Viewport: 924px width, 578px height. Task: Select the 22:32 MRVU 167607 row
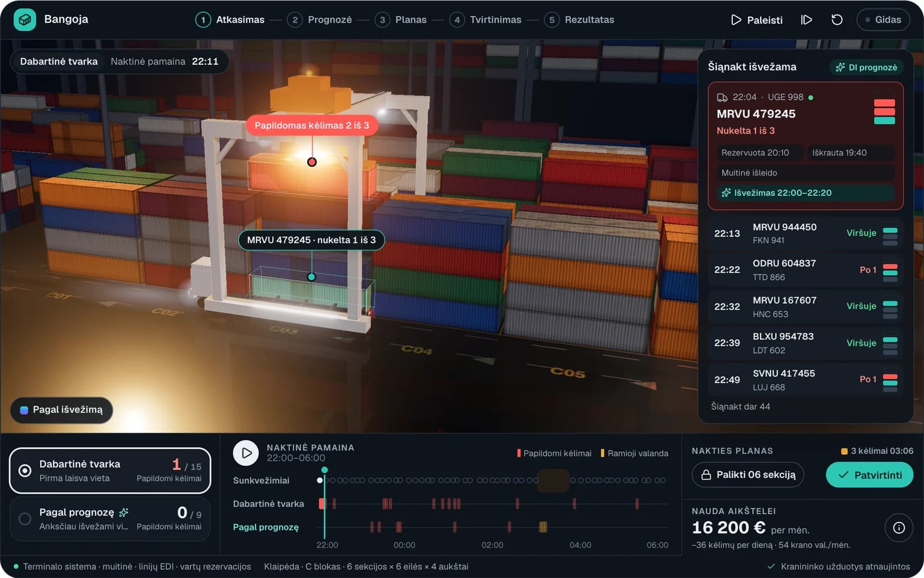[x=806, y=306]
